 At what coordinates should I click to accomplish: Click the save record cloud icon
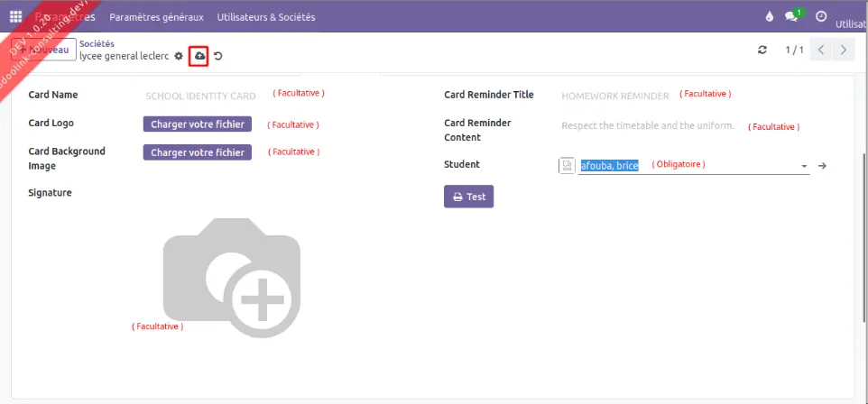199,56
